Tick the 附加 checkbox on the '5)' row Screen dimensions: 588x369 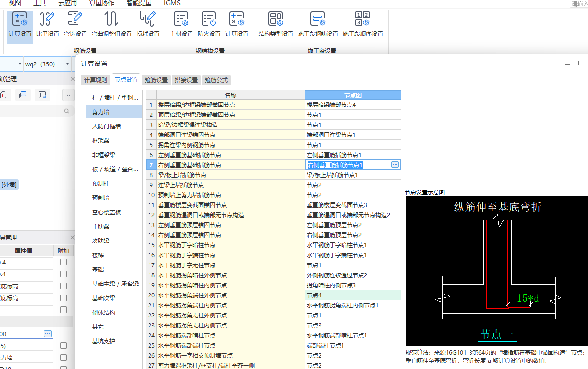64,346
